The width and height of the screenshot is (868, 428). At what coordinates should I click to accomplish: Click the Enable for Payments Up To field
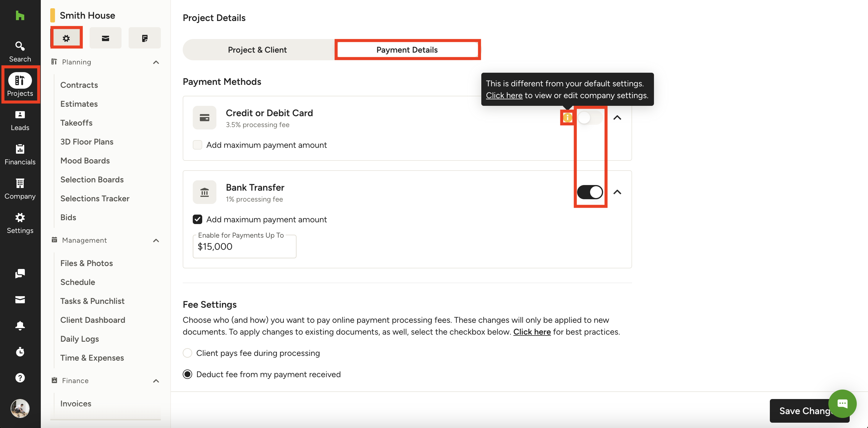pyautogui.click(x=244, y=247)
